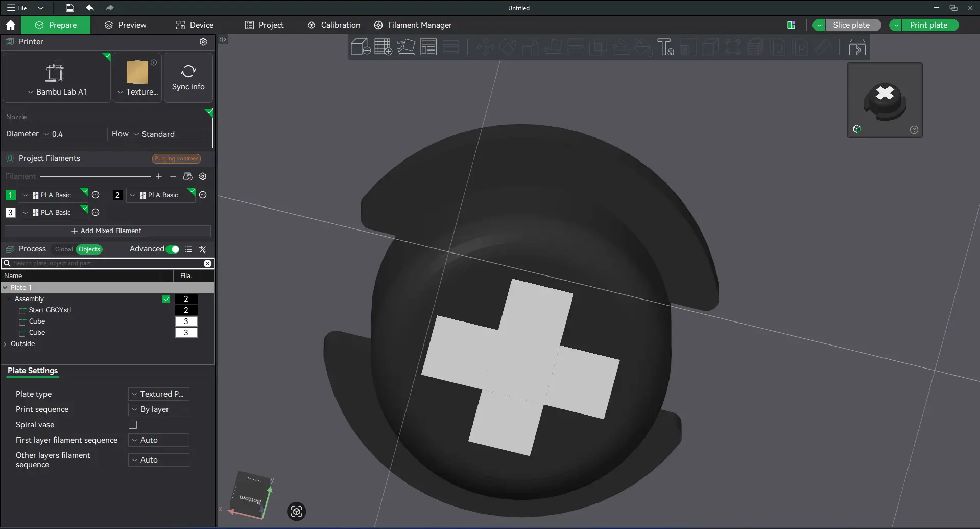This screenshot has height=529, width=980.
Task: Click the Add plate grid icon
Action: click(x=383, y=47)
